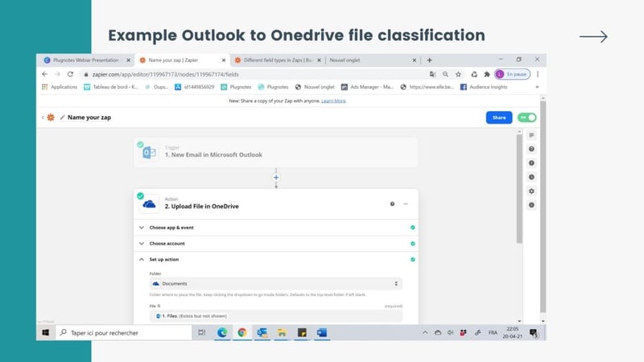Screen dimensions: 644x362
Task: Click the File field with 1. Files value
Action: [276, 316]
